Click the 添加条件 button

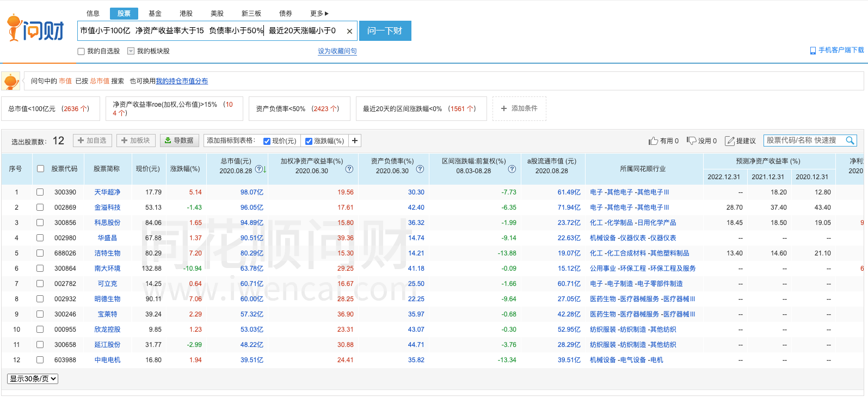coord(519,108)
